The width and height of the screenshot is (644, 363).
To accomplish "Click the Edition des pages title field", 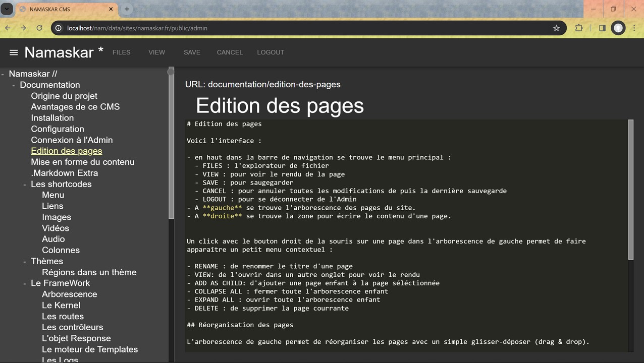I will [x=280, y=106].
